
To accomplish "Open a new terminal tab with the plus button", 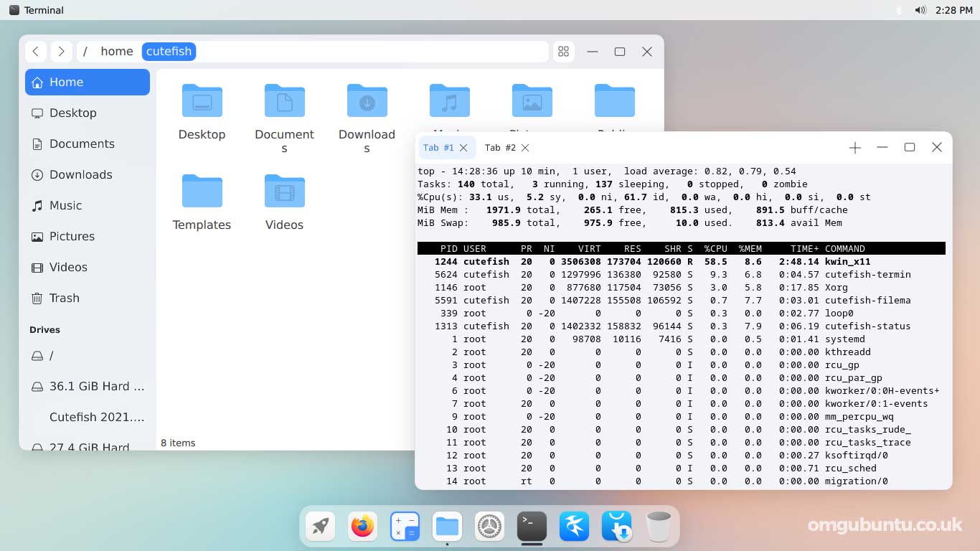I will pyautogui.click(x=854, y=147).
